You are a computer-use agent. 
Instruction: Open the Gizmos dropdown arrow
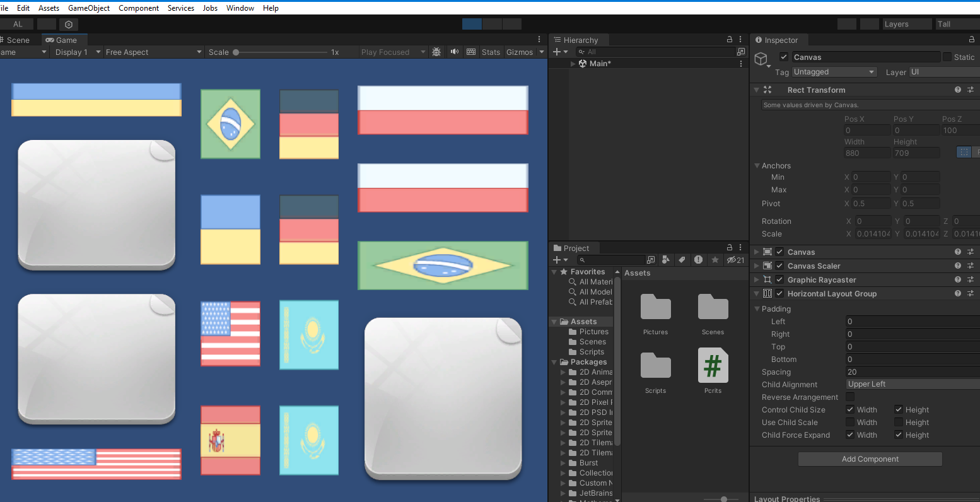pyautogui.click(x=542, y=52)
